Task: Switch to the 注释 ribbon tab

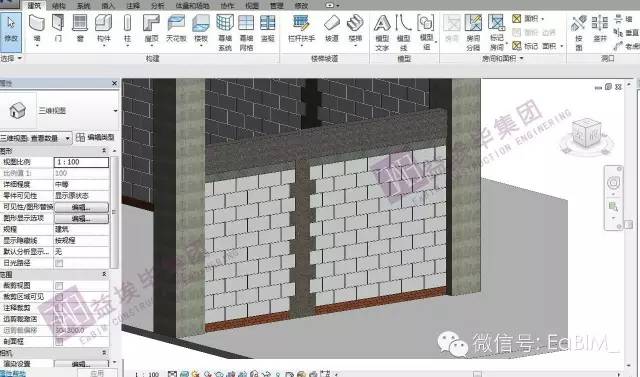Action: (x=133, y=6)
